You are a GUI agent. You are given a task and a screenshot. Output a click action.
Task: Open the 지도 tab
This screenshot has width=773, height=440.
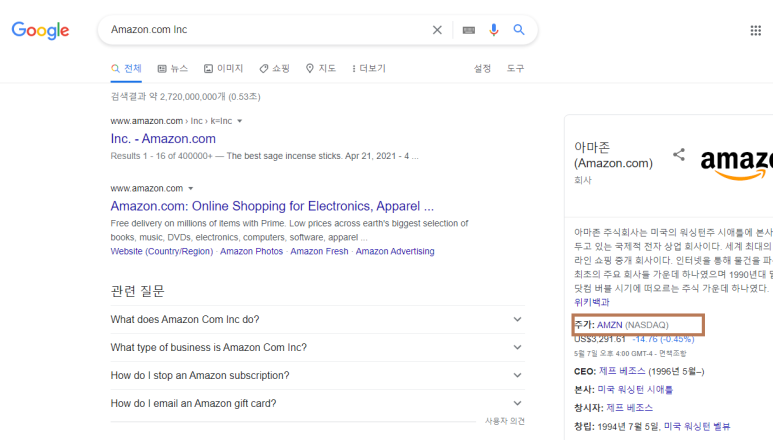(x=320, y=68)
